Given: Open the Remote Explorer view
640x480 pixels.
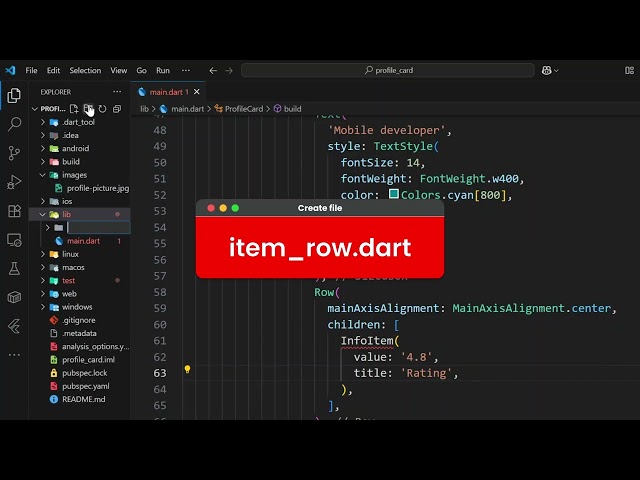Looking at the screenshot, I should click(14, 240).
